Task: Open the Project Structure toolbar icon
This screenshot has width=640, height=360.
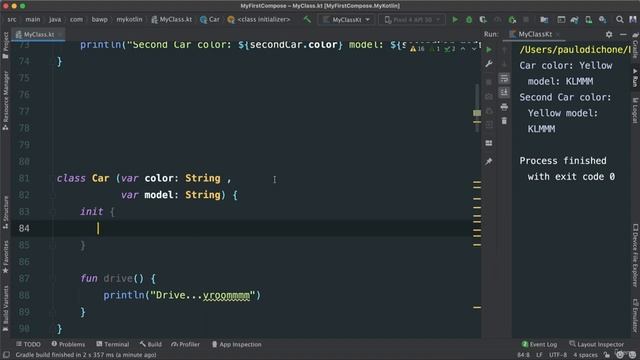Action: pyautogui.click(x=544, y=19)
